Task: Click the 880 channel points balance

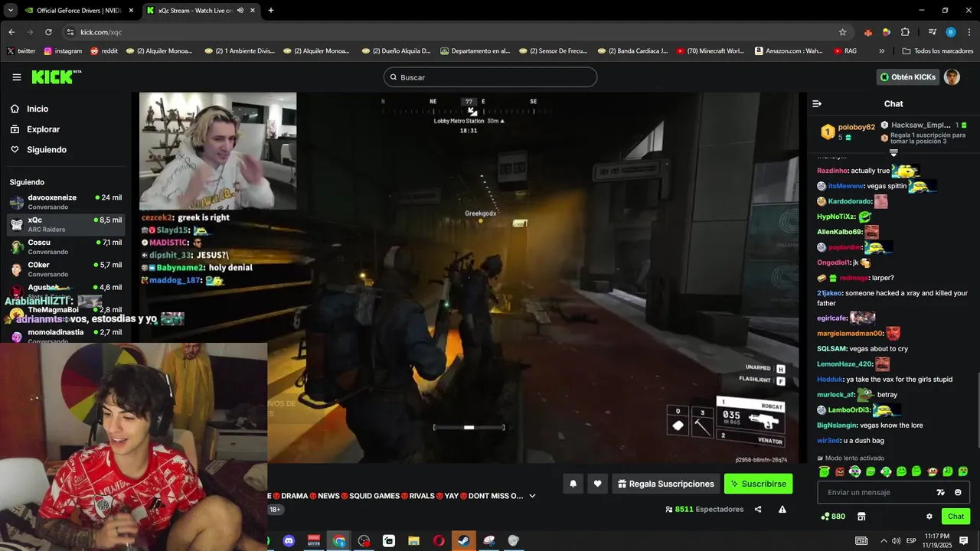Action: pos(833,517)
